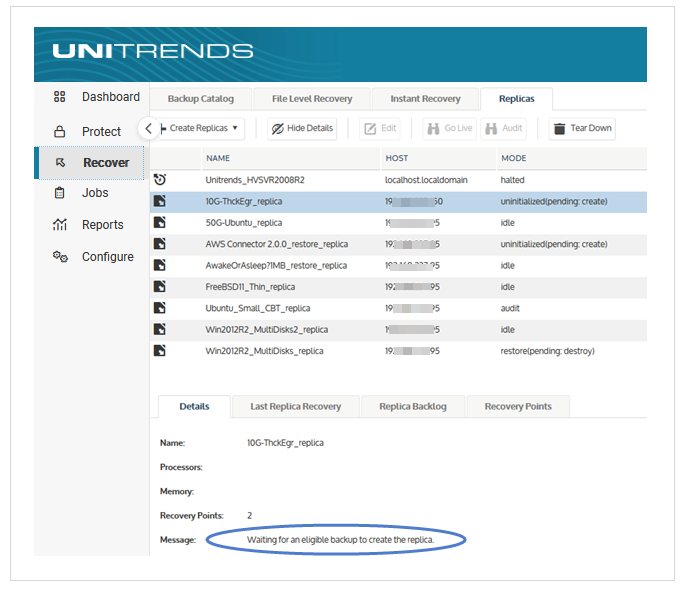The width and height of the screenshot is (700, 605).
Task: Click the Audit button
Action: click(x=504, y=129)
